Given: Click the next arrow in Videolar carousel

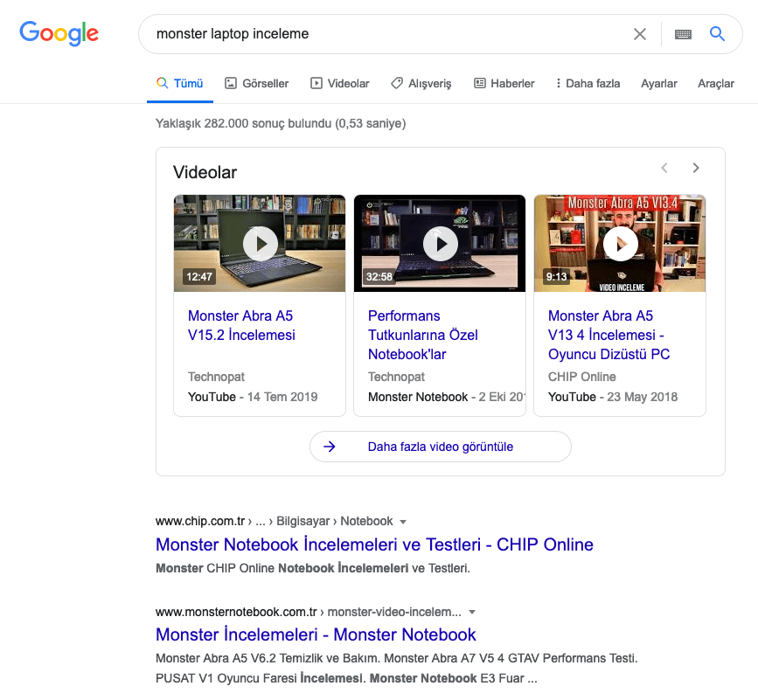Looking at the screenshot, I should tap(696, 168).
